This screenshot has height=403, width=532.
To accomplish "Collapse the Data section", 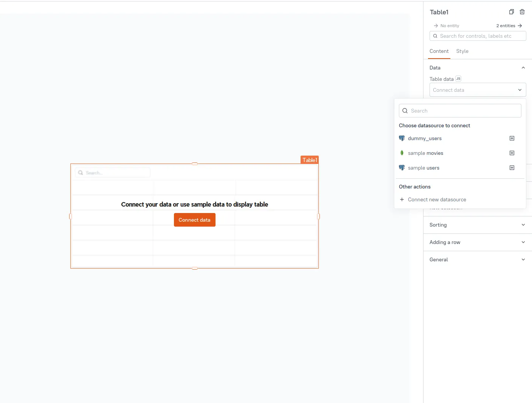I will pos(523,68).
